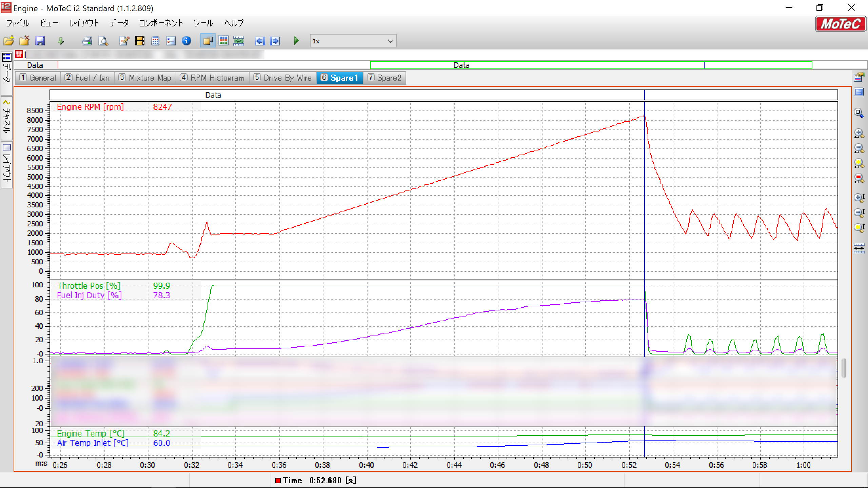Click horizontal zoom in magnifier icon
Image resolution: width=868 pixels, height=488 pixels.
click(859, 133)
